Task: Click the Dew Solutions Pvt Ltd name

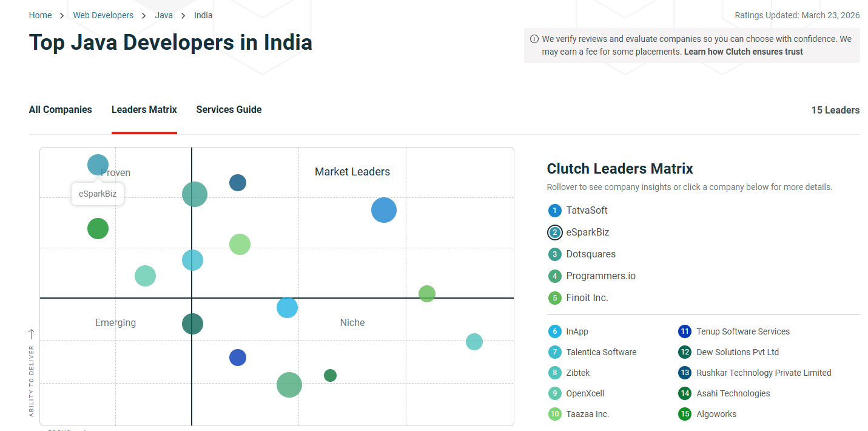Action: click(738, 352)
